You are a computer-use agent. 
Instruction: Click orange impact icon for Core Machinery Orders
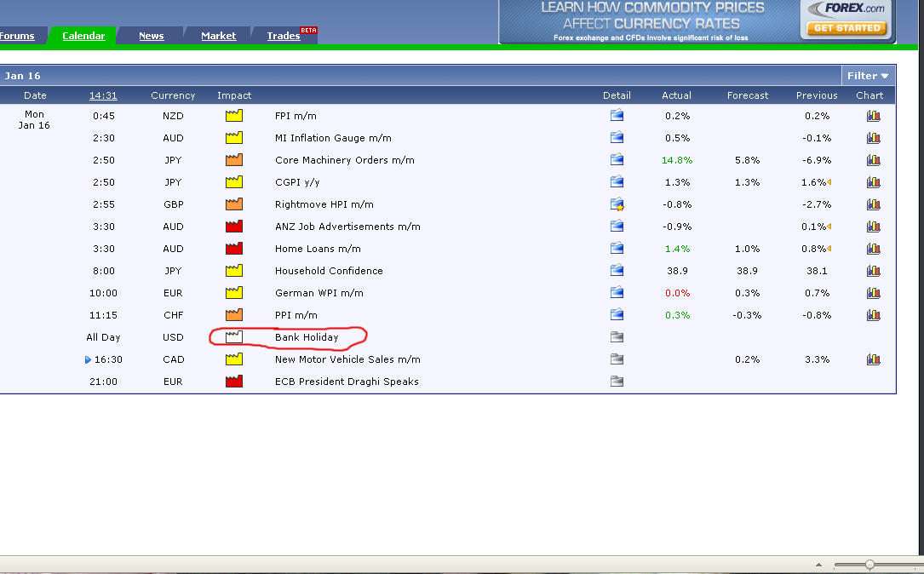(234, 160)
